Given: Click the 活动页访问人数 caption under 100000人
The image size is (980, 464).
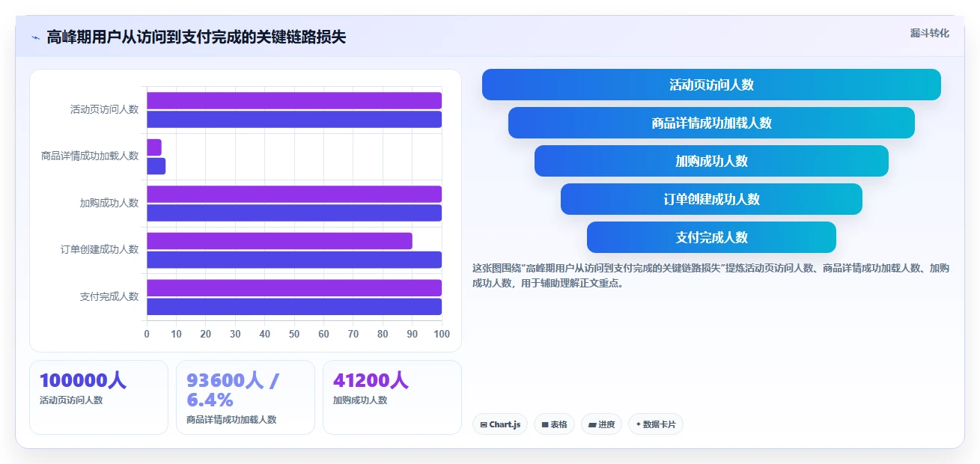Looking at the screenshot, I should (71, 400).
